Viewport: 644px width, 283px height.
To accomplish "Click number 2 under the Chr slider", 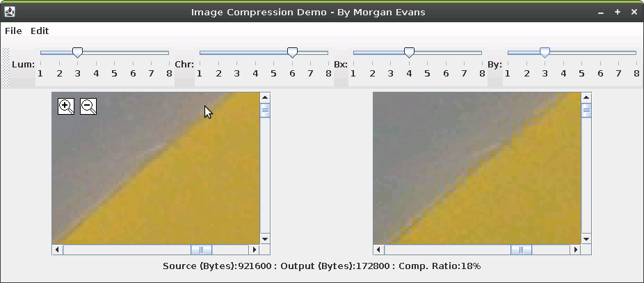I will 218,74.
